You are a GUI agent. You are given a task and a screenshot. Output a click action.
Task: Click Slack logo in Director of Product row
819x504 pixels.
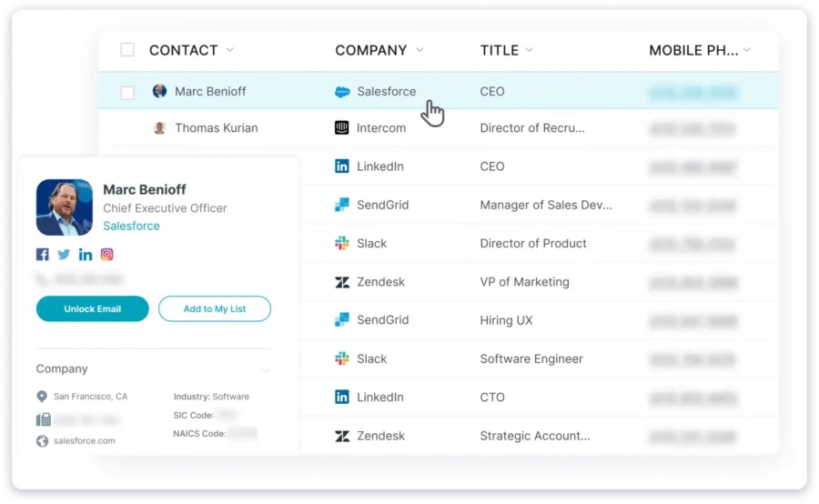click(341, 243)
